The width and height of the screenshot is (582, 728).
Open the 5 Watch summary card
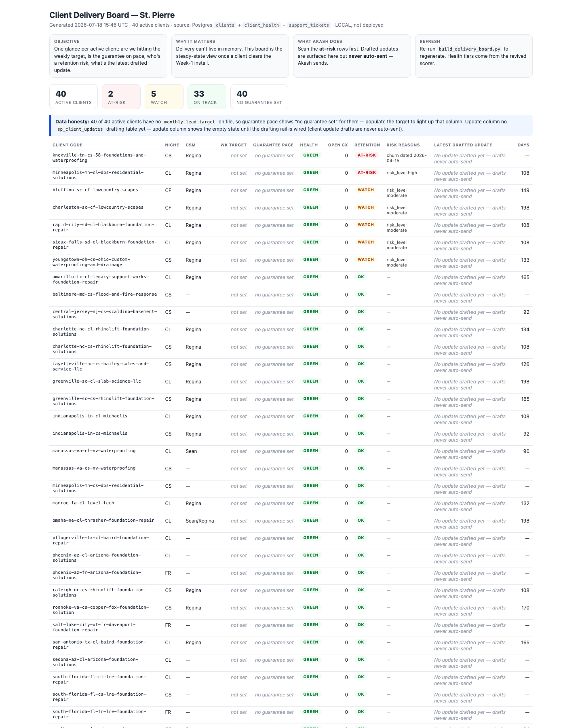pos(164,97)
